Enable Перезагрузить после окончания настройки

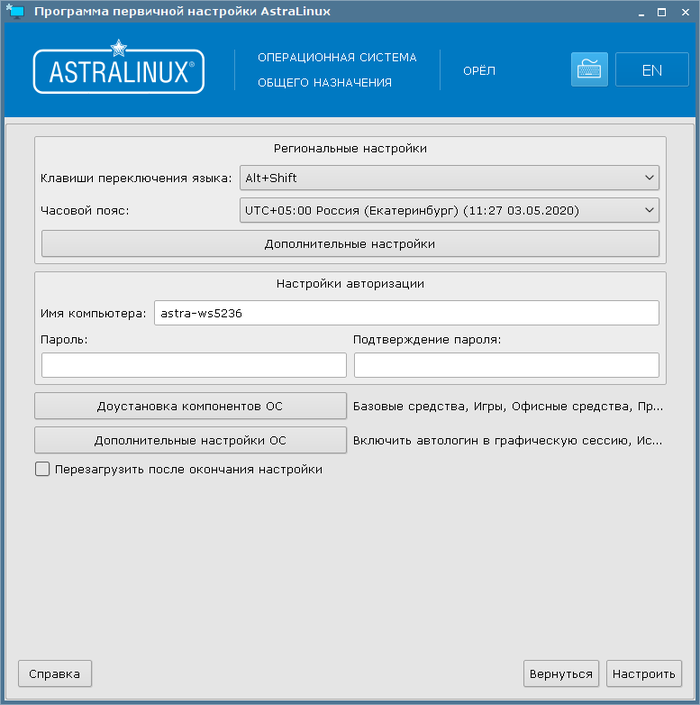[42, 469]
